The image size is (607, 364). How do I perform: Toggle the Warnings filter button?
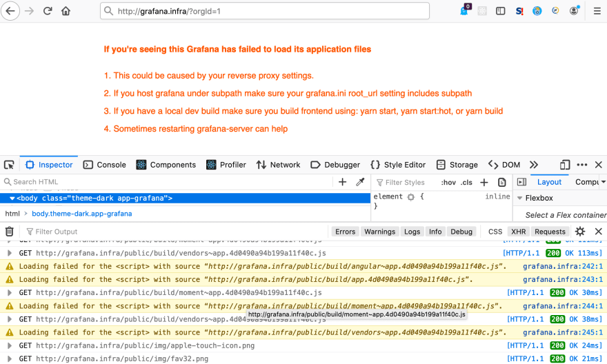tap(379, 232)
